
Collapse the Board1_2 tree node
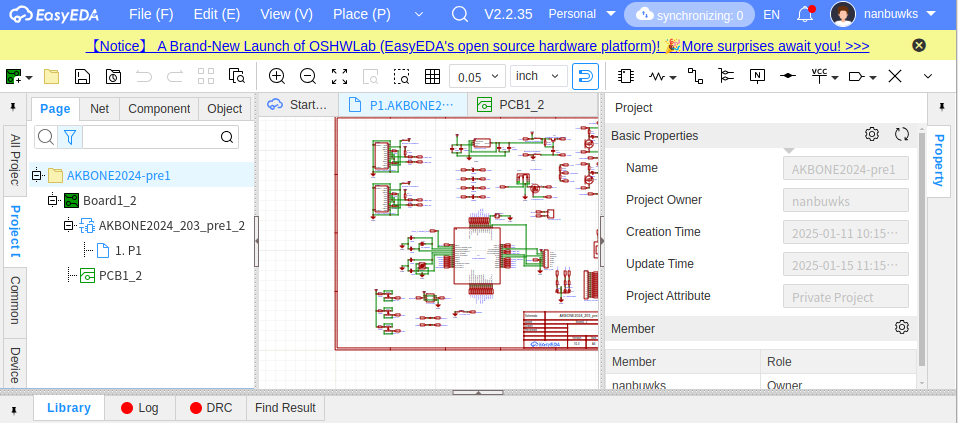click(53, 200)
